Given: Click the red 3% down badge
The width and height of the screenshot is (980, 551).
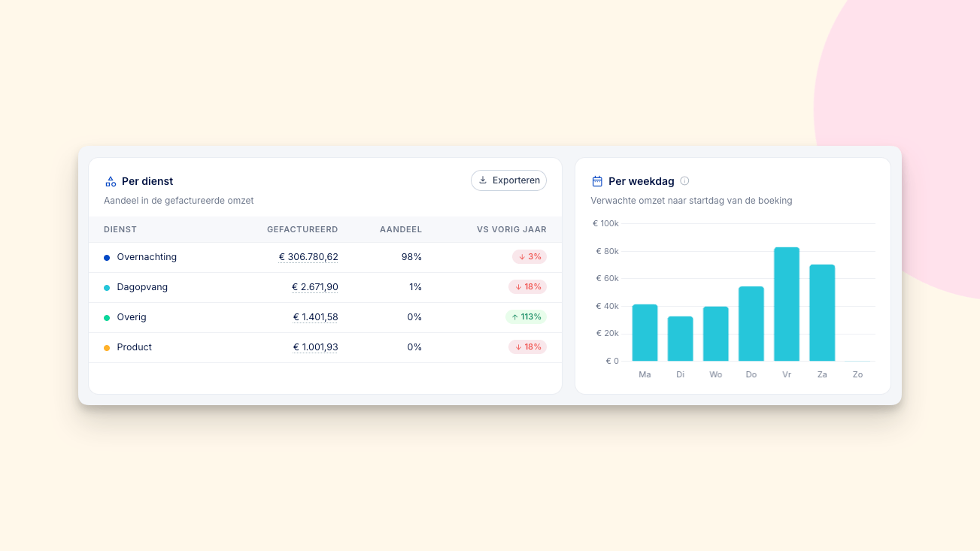Looking at the screenshot, I should coord(529,257).
